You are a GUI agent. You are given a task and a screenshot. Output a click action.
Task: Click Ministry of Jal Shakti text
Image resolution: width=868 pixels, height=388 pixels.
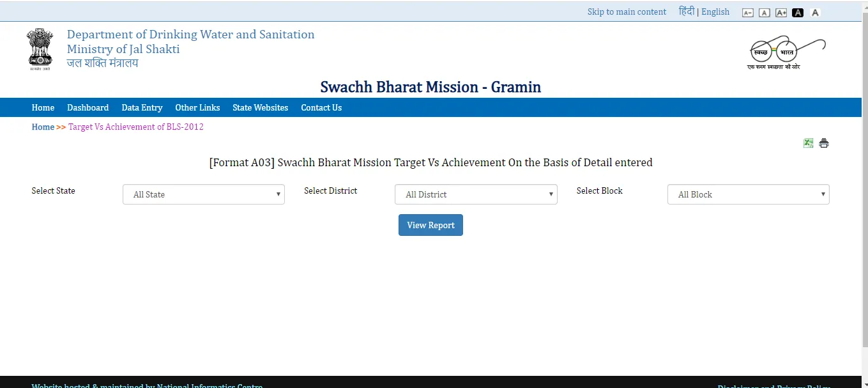123,49
